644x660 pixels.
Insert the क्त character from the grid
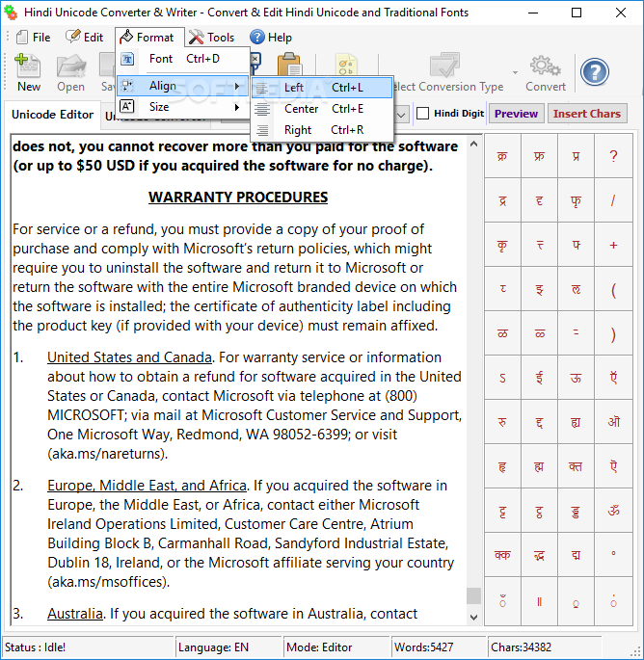point(576,466)
